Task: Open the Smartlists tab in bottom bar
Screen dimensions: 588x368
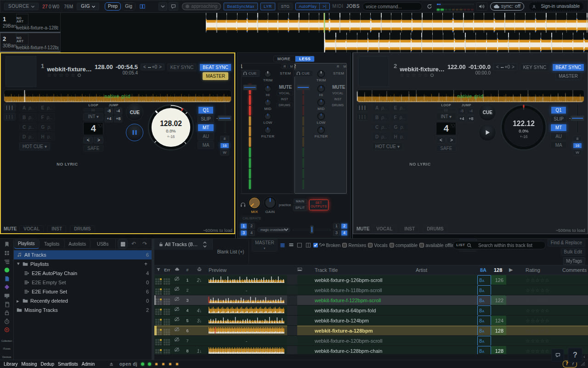Action: (68, 364)
